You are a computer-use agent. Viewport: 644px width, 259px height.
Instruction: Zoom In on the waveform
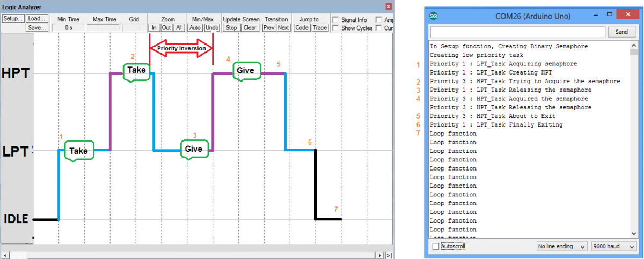click(154, 28)
